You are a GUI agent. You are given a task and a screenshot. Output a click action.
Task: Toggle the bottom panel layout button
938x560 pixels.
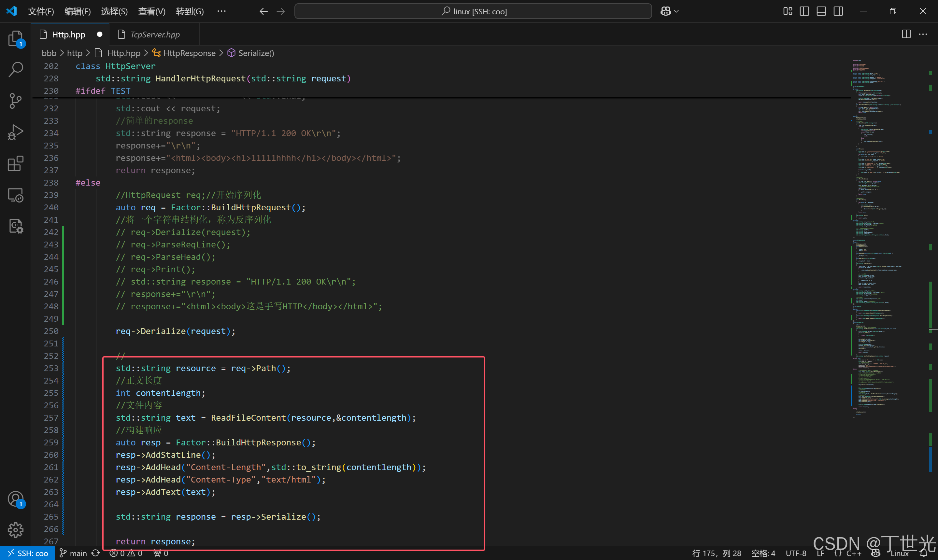(821, 11)
